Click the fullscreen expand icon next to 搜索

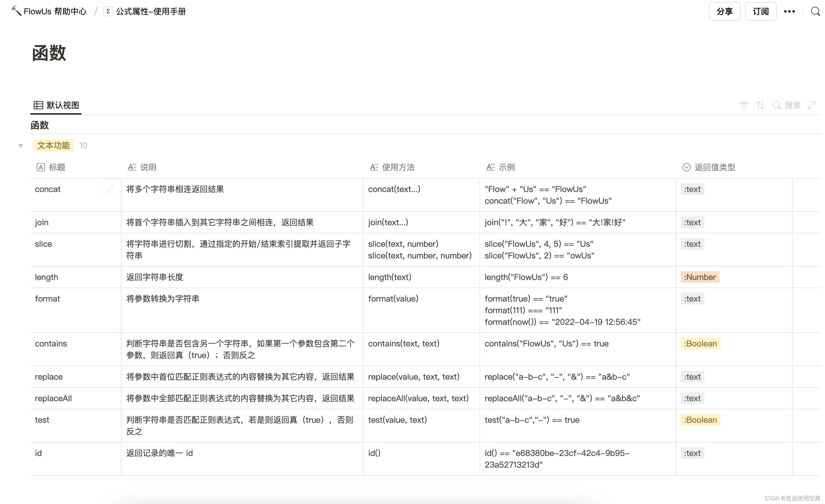(812, 105)
